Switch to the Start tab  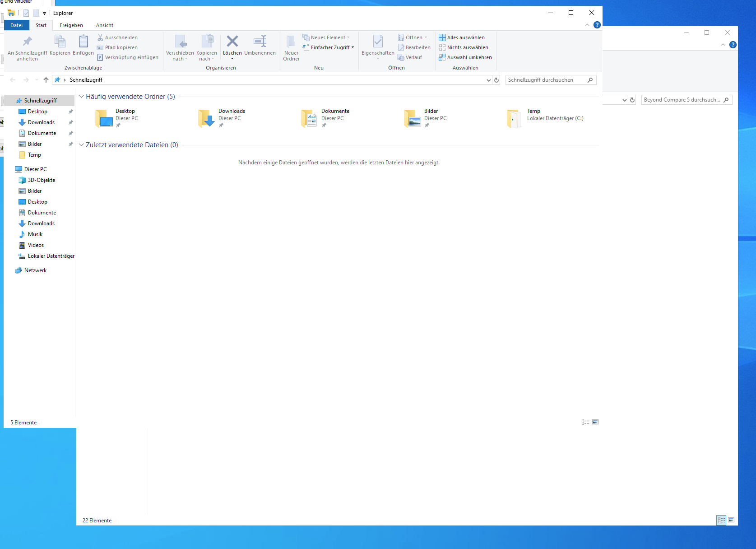point(41,25)
